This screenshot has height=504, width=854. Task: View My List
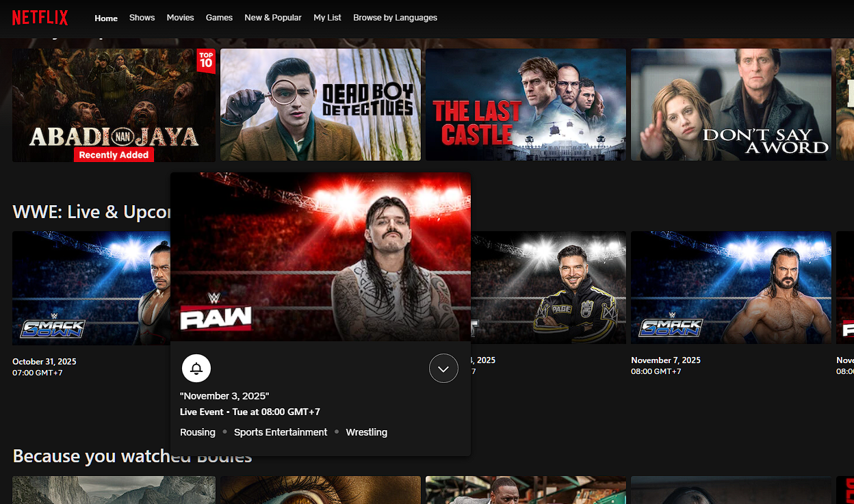327,18
